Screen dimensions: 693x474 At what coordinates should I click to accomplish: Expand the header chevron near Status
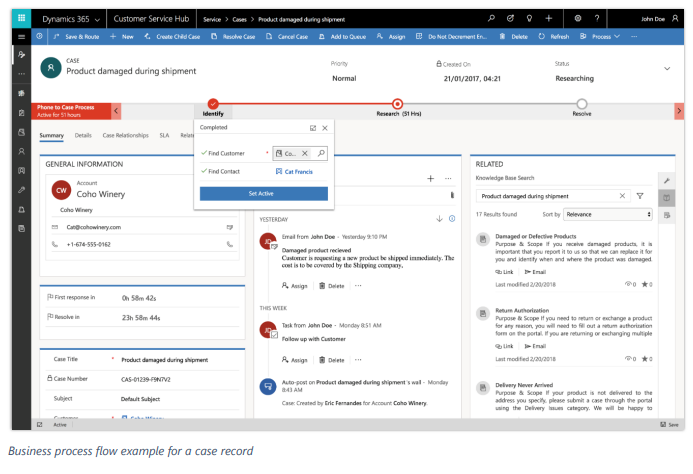click(x=667, y=69)
